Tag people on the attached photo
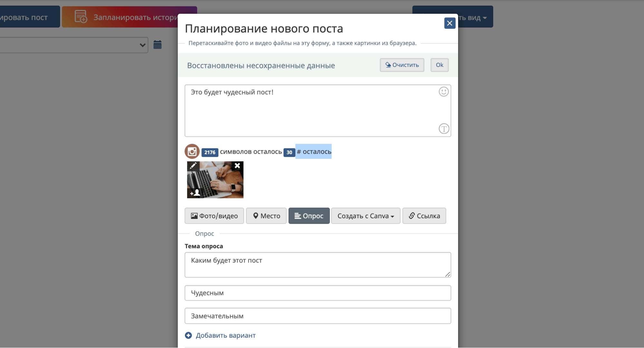Screen dimensions: 644x348 click(195, 193)
